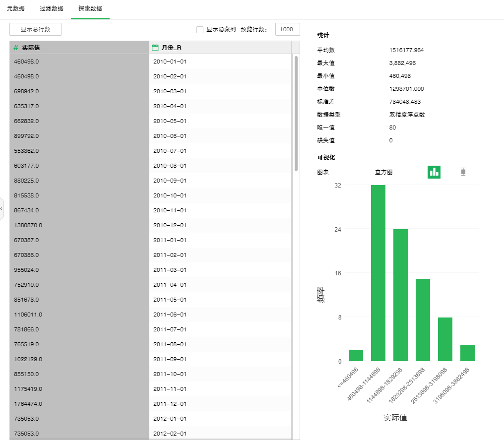Focus the 预览行数 input field
The width and height of the screenshot is (504, 443).
287,29
